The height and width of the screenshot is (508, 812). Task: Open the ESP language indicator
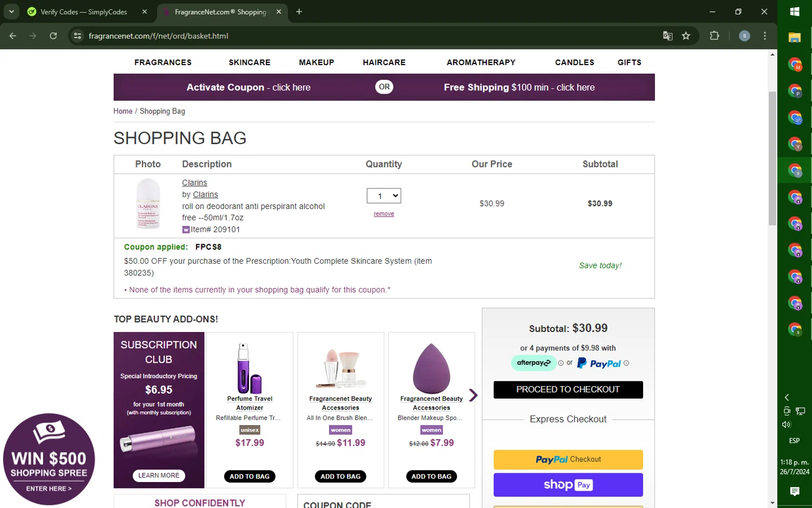click(794, 441)
